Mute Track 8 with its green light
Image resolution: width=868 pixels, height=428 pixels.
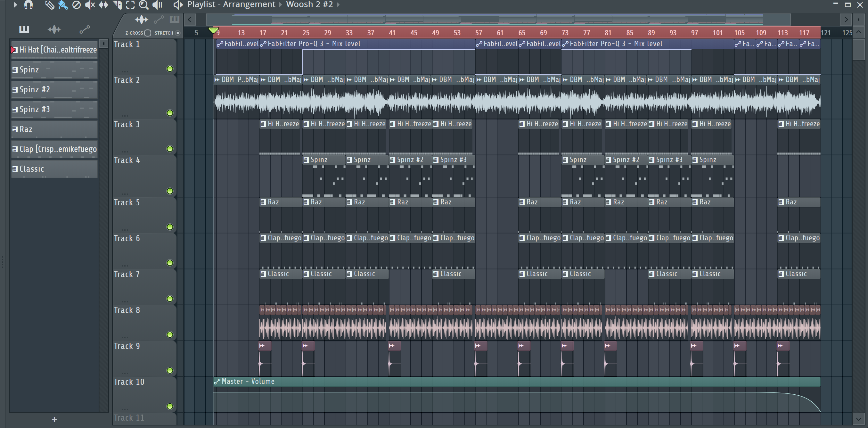[170, 335]
